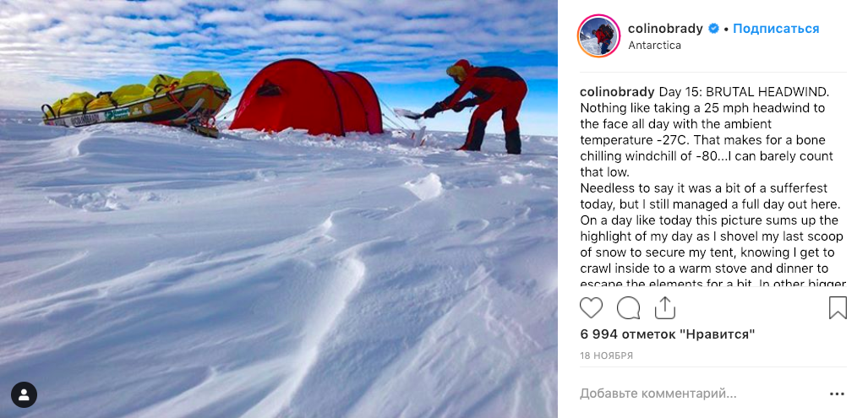Click the blue verified badge
Image resolution: width=868 pixels, height=418 pixels.
(714, 29)
